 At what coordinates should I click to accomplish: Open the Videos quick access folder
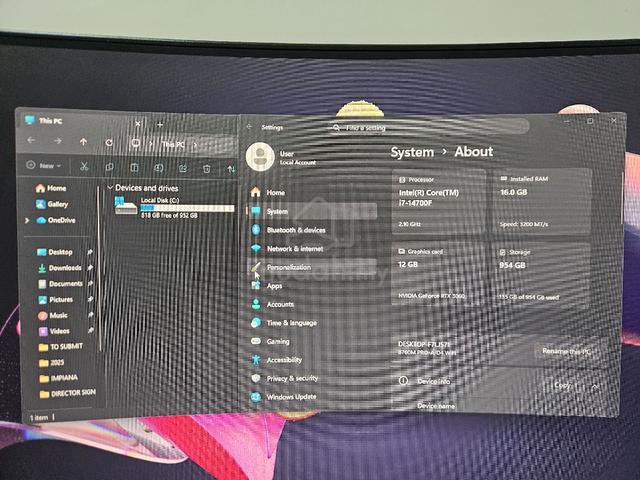pyautogui.click(x=54, y=331)
